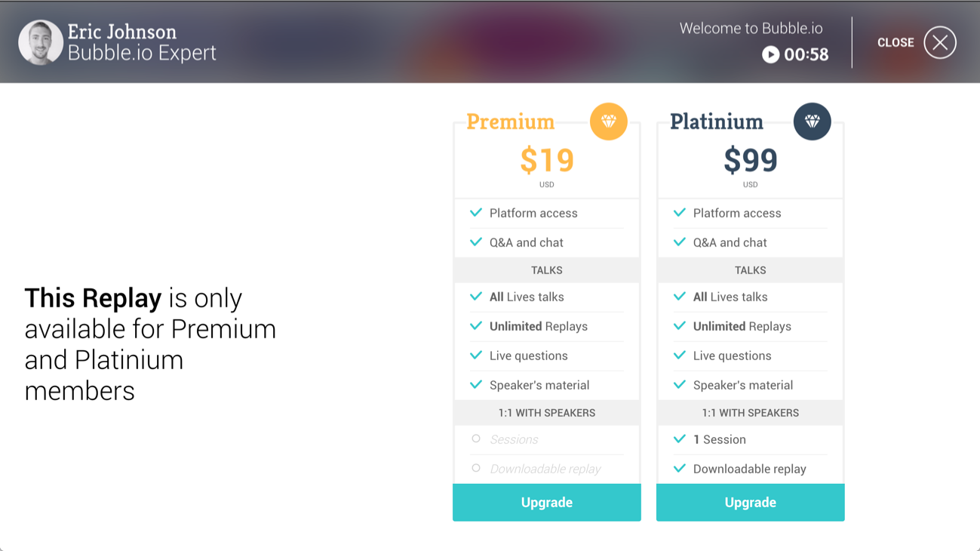Click the Platinium 1 Session checkmark

680,439
